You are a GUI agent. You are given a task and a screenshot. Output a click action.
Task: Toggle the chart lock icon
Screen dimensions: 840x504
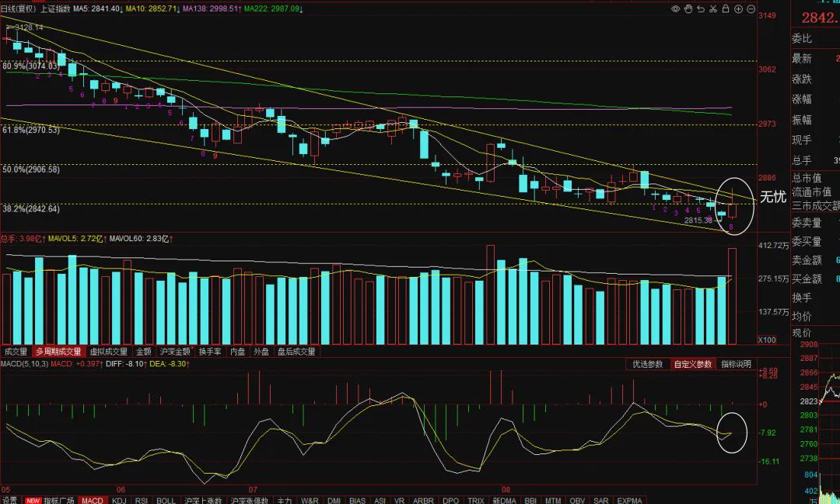pyautogui.click(x=726, y=9)
